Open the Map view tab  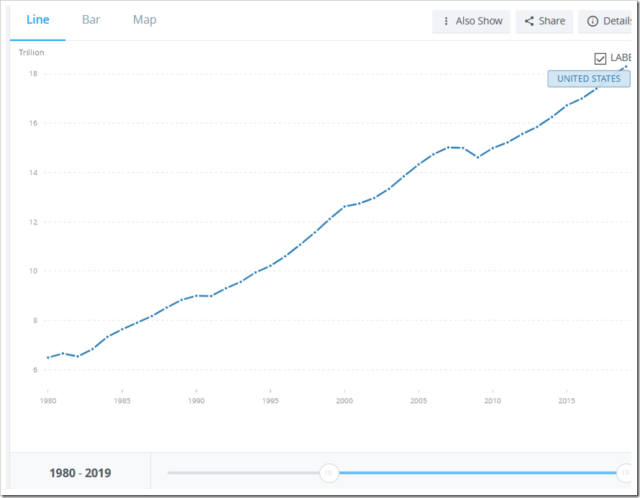pyautogui.click(x=144, y=20)
